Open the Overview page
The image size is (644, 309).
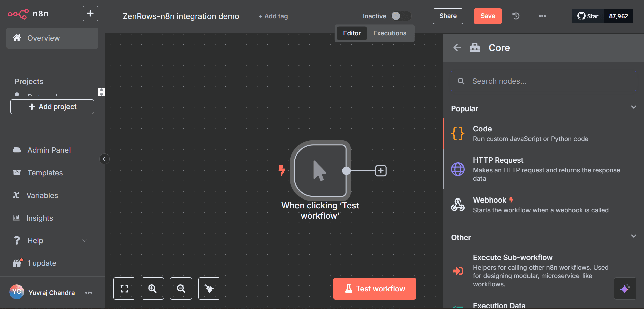coord(52,38)
